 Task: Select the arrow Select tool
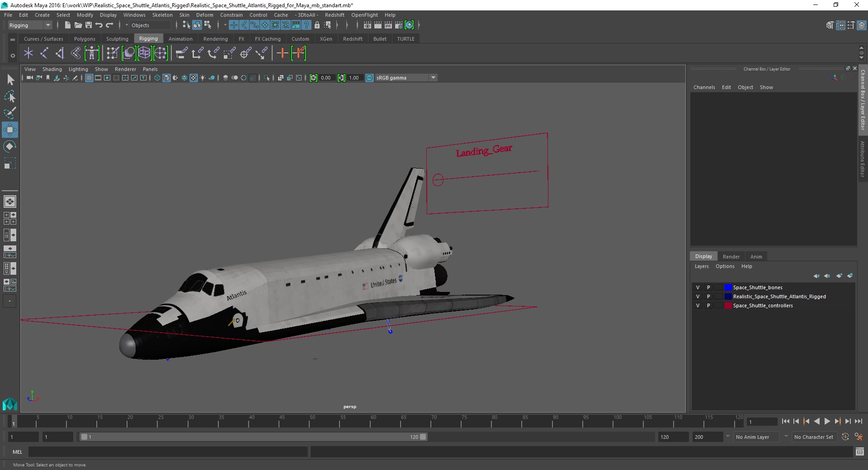[x=10, y=80]
